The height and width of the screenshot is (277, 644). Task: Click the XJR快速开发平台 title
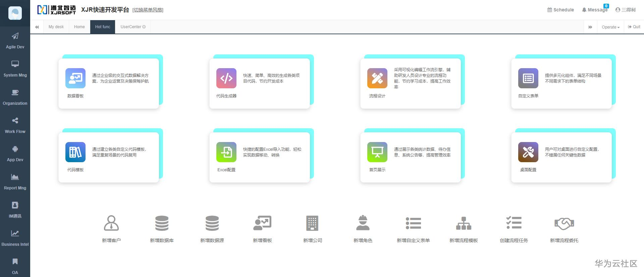(105, 10)
